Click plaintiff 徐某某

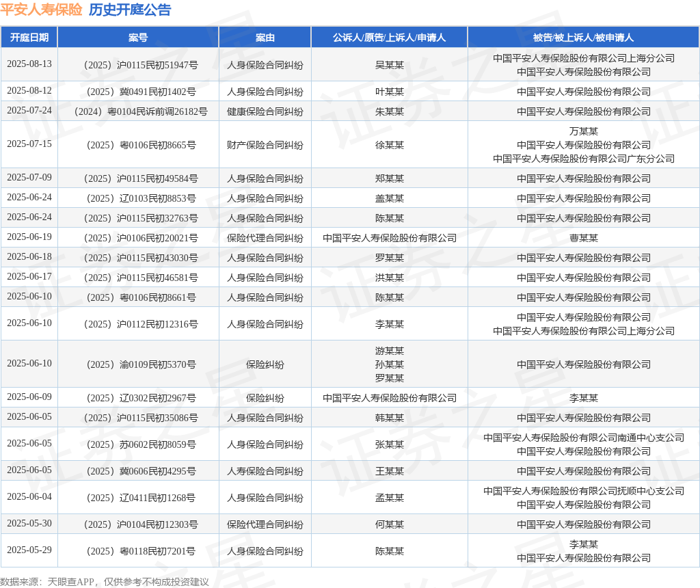click(x=389, y=145)
